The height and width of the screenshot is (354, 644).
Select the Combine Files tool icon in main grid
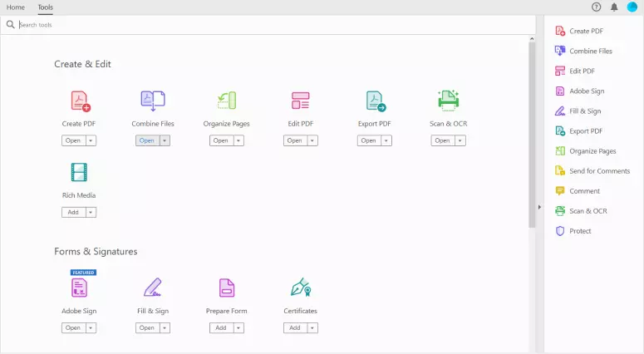pyautogui.click(x=153, y=101)
